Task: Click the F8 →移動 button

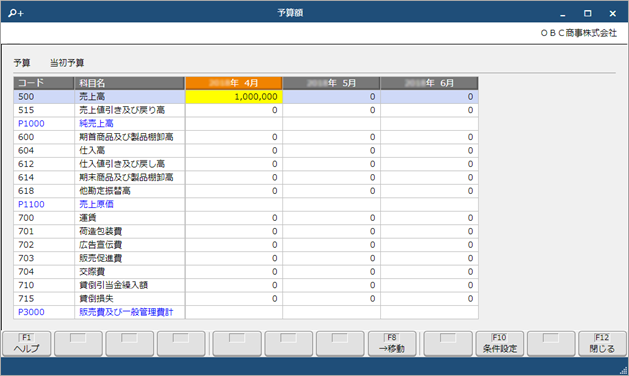Action: [392, 343]
